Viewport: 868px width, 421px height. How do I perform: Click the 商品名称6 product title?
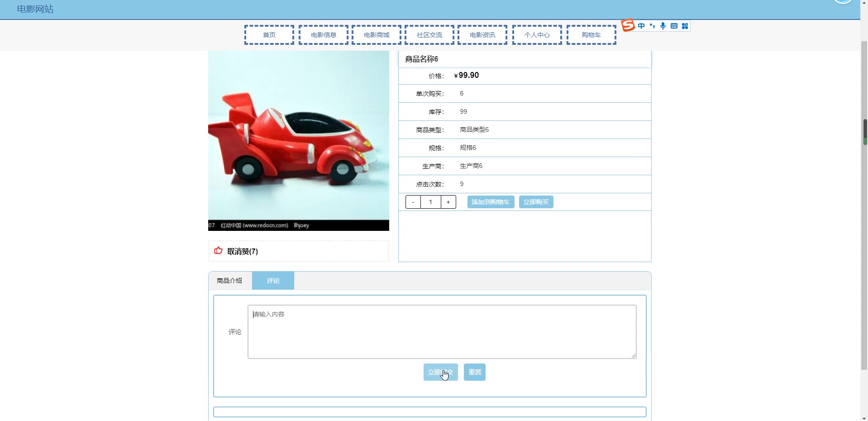pyautogui.click(x=421, y=59)
